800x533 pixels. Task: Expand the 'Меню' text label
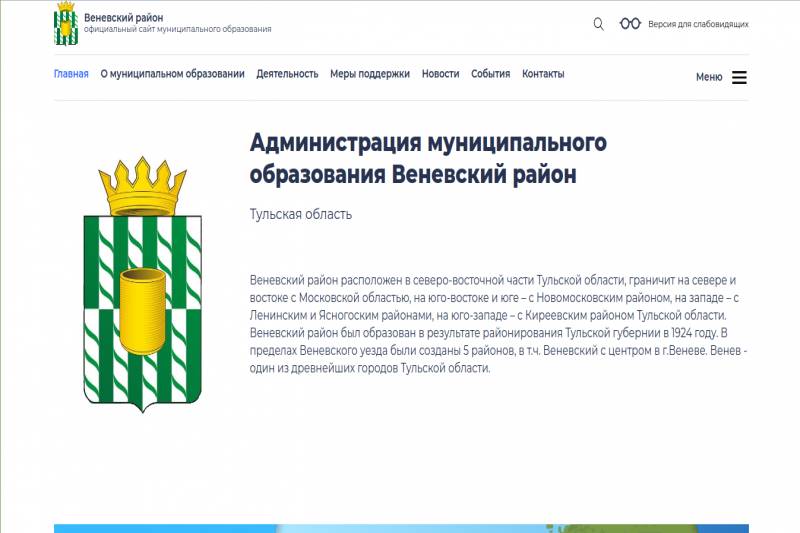pyautogui.click(x=709, y=77)
